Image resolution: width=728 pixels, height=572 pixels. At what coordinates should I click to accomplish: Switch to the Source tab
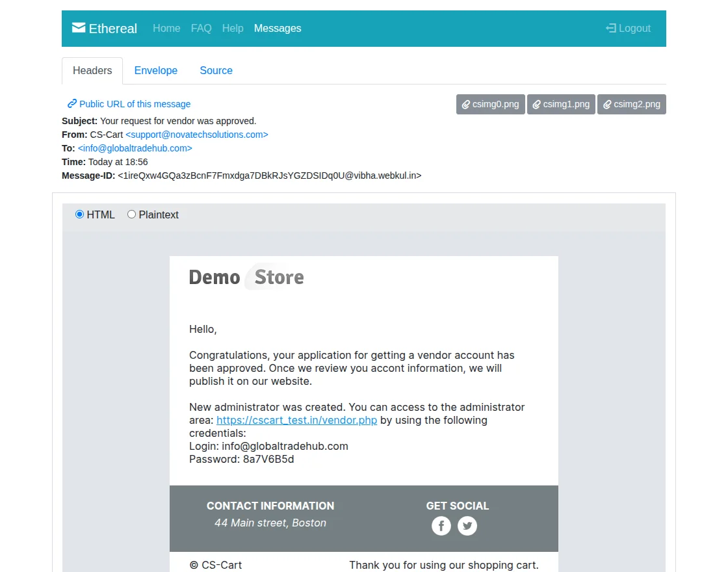point(216,71)
